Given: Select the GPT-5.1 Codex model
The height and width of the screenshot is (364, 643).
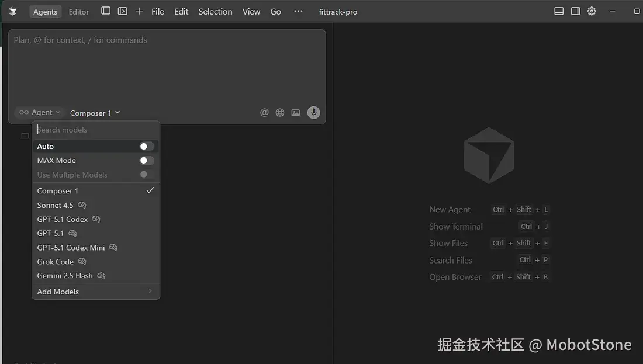Looking at the screenshot, I should (x=96, y=219).
